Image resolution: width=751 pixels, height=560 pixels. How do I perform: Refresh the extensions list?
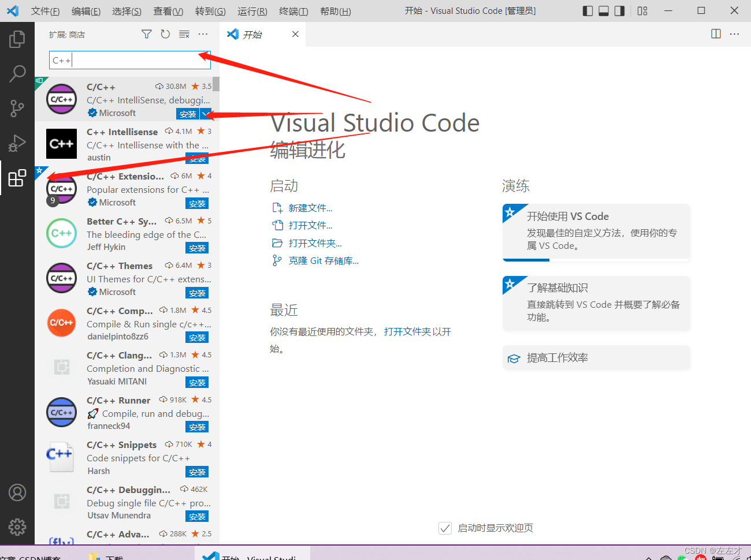(x=165, y=35)
